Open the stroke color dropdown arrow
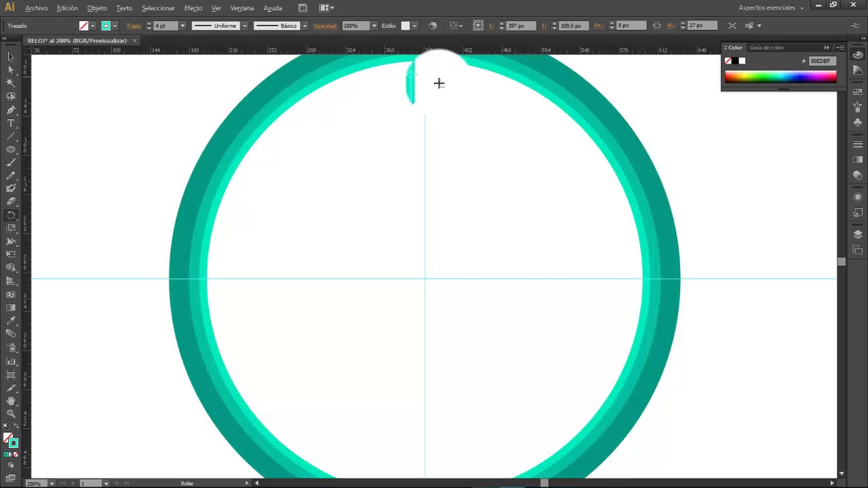Image resolution: width=868 pixels, height=488 pixels. pos(115,26)
